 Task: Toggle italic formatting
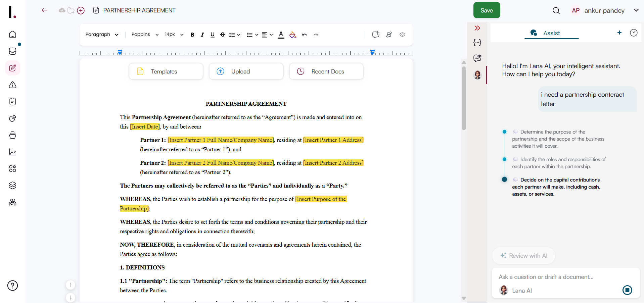[202, 35]
